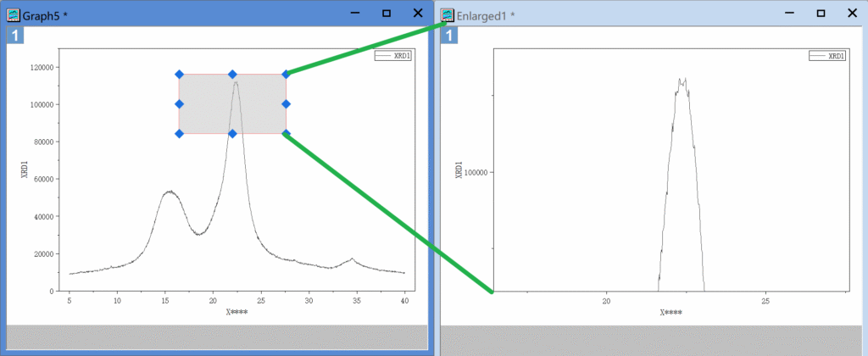Select the XRD1 legend in Enlarged1

pyautogui.click(x=827, y=56)
